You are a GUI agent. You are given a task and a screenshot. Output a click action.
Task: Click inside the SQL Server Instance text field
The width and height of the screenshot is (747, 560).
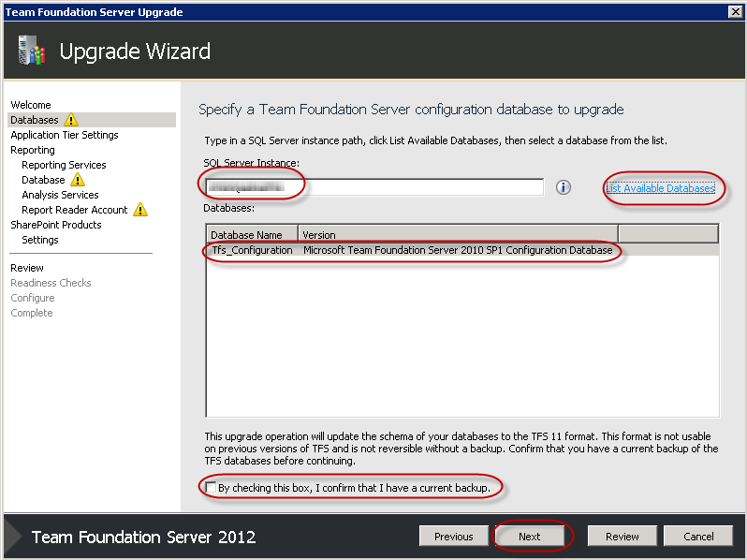(374, 187)
